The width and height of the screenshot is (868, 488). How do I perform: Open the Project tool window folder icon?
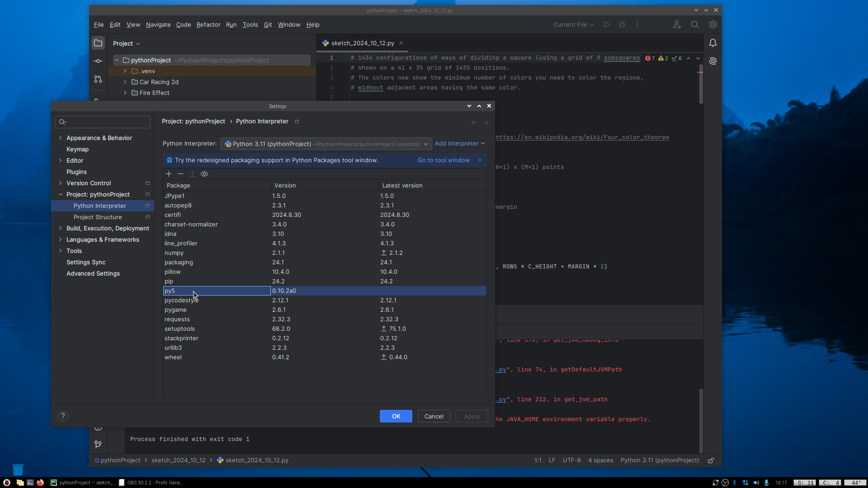[98, 43]
